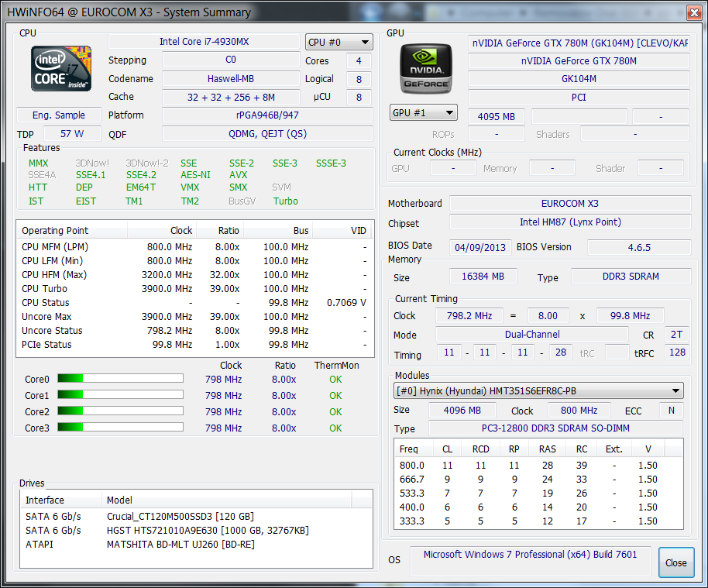708x588 pixels.
Task: Click the VID column header
Action: (342, 230)
